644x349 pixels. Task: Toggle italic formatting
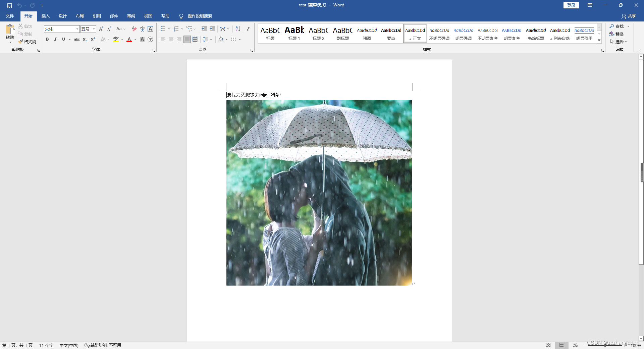[x=55, y=39]
